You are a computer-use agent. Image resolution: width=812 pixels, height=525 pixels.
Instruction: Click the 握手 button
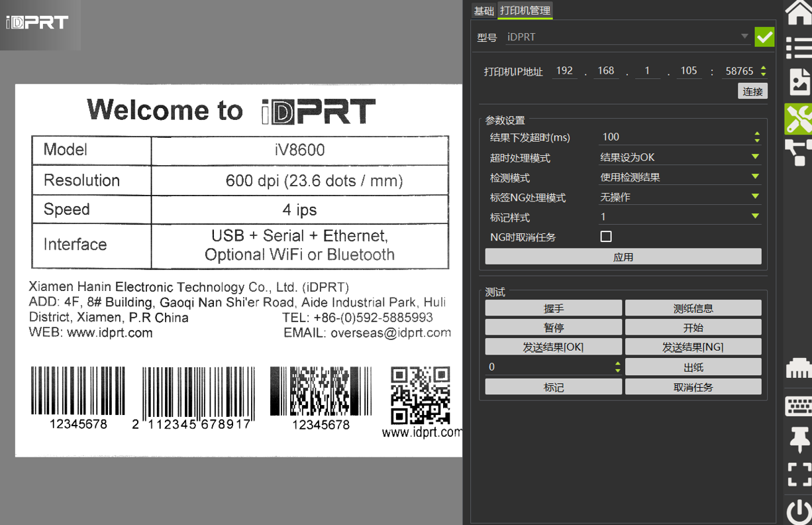tap(554, 308)
